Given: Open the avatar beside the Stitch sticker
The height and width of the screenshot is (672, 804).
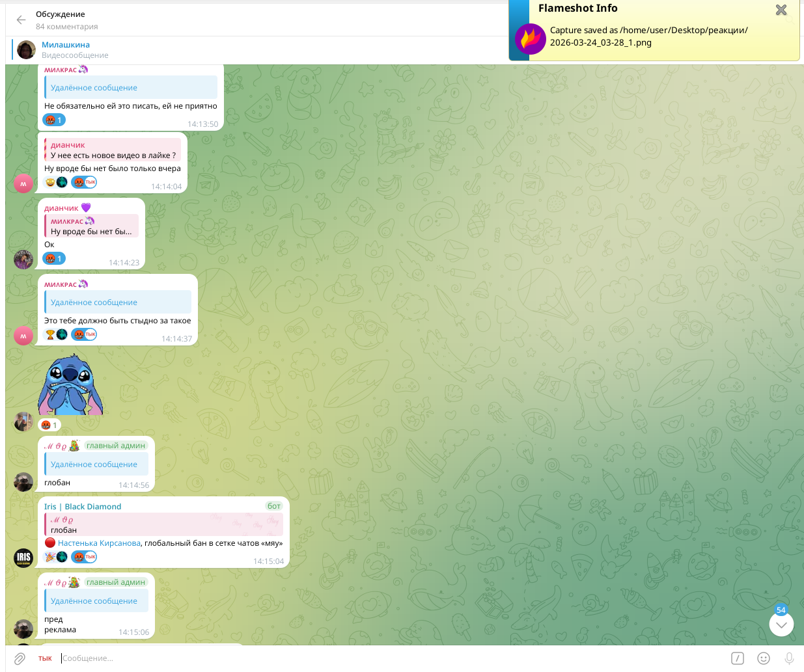Looking at the screenshot, I should [23, 422].
